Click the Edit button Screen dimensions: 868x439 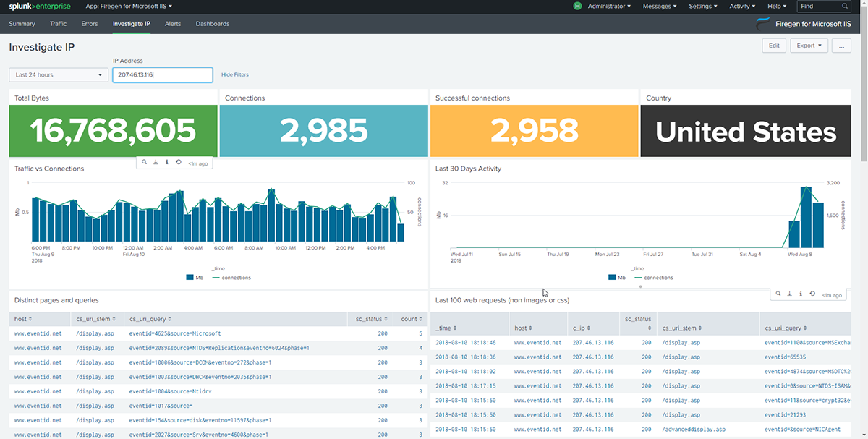click(773, 46)
